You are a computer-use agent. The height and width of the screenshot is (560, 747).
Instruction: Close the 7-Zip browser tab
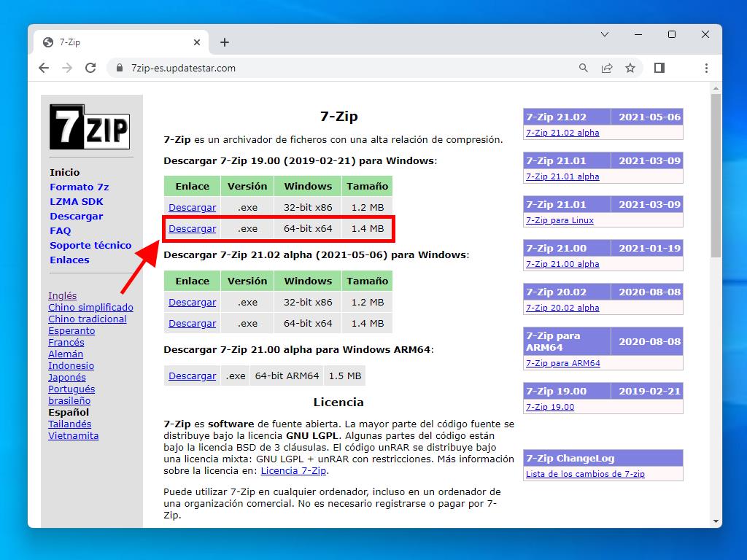[197, 42]
